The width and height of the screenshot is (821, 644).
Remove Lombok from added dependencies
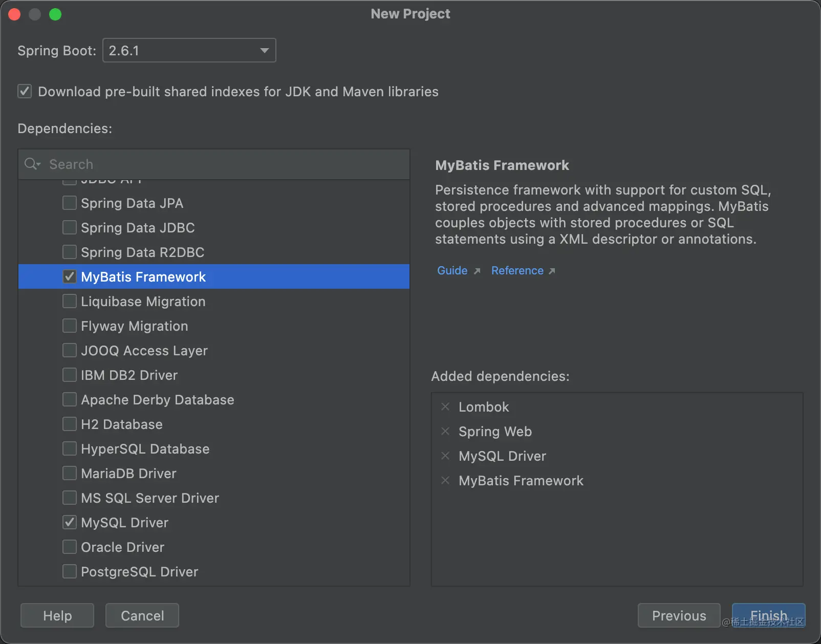pos(445,406)
